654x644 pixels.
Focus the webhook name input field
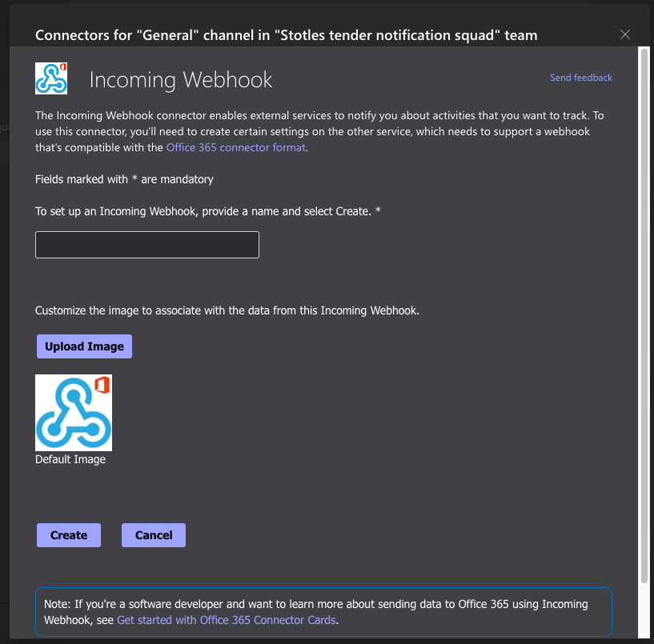click(147, 245)
